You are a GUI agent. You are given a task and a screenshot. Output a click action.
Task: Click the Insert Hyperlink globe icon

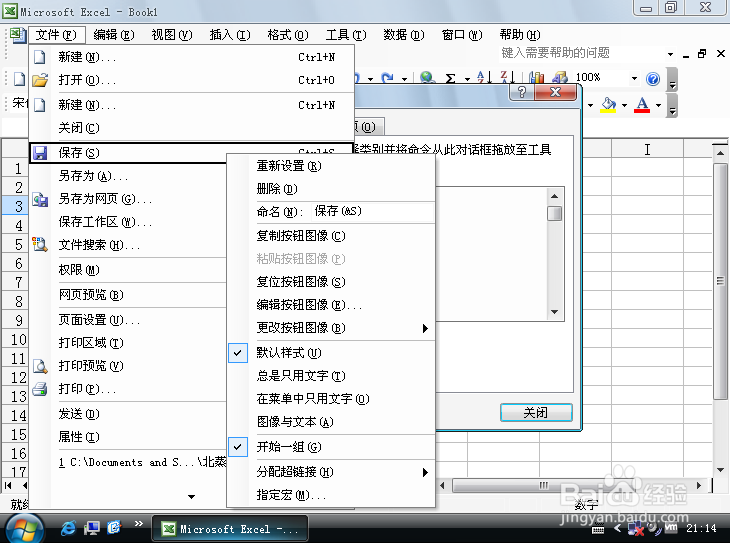427,78
